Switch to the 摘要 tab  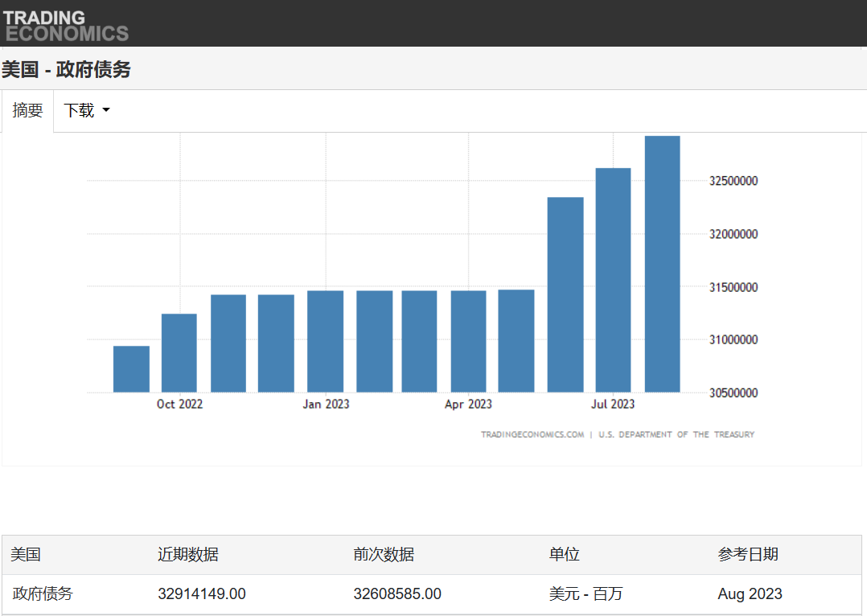coord(27,111)
